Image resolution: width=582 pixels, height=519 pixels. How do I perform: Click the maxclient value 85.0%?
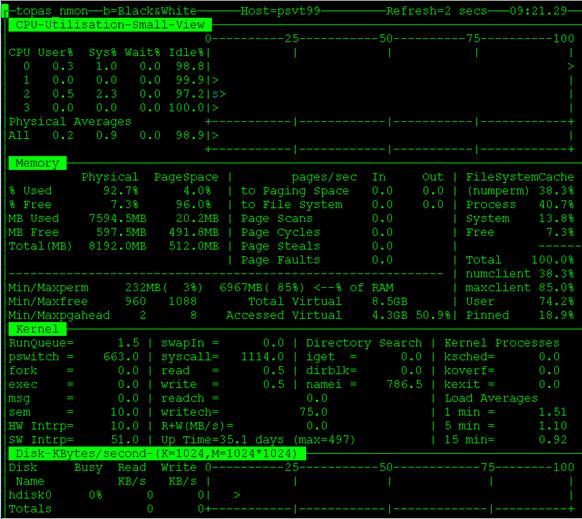(556, 287)
